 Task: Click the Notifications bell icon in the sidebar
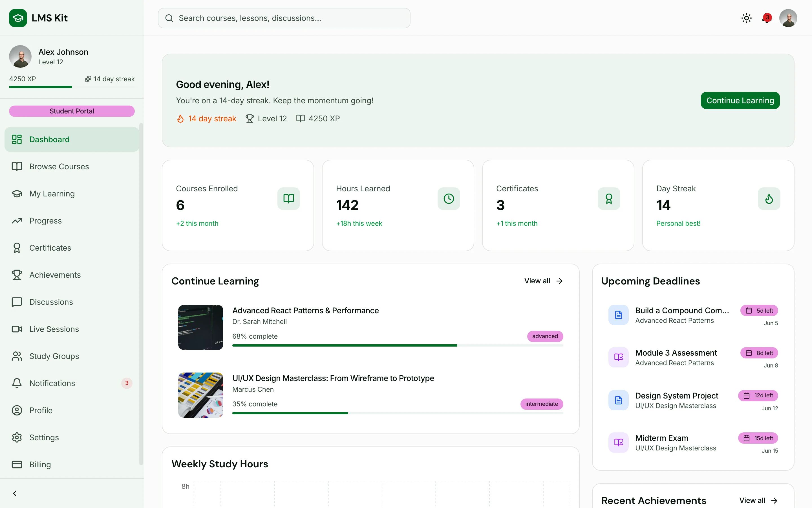[x=17, y=383]
